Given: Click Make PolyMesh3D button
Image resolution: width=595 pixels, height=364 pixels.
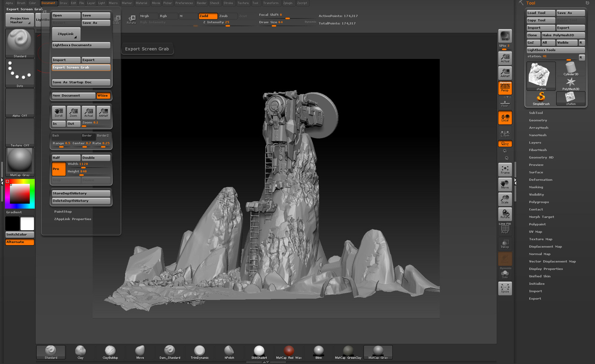Looking at the screenshot, I should (x=563, y=35).
